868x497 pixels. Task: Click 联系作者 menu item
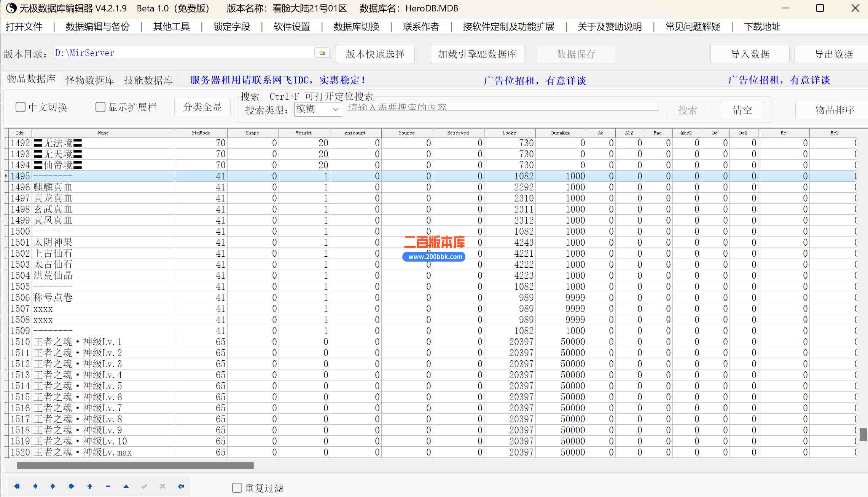pos(421,27)
